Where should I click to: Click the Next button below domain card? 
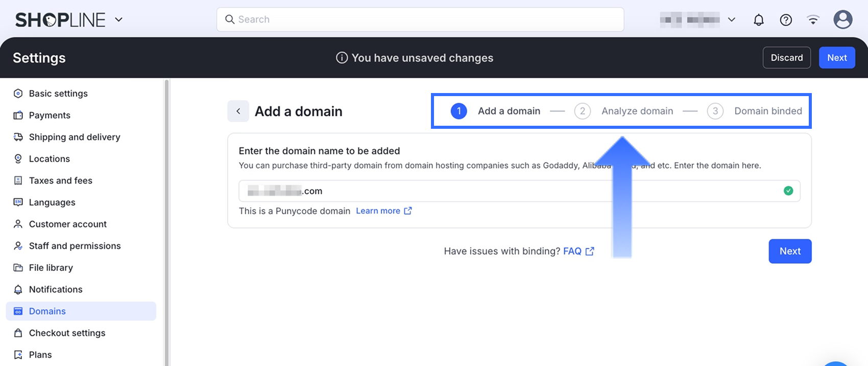[x=790, y=251]
